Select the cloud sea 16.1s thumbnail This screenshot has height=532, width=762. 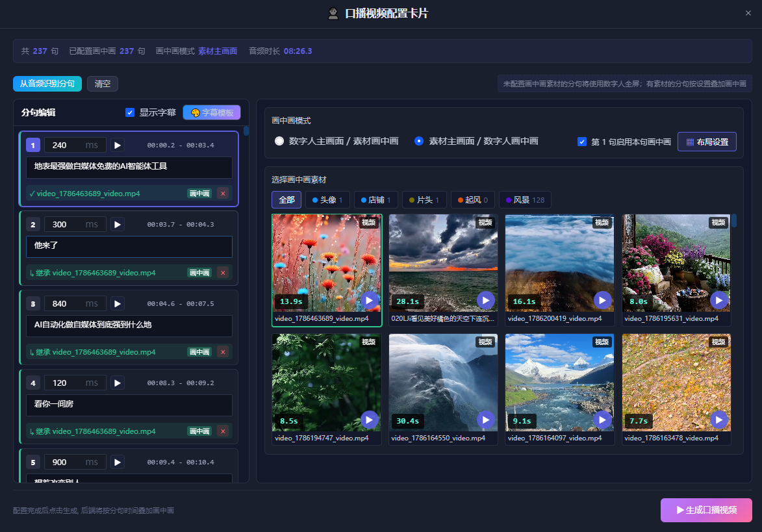pos(560,263)
